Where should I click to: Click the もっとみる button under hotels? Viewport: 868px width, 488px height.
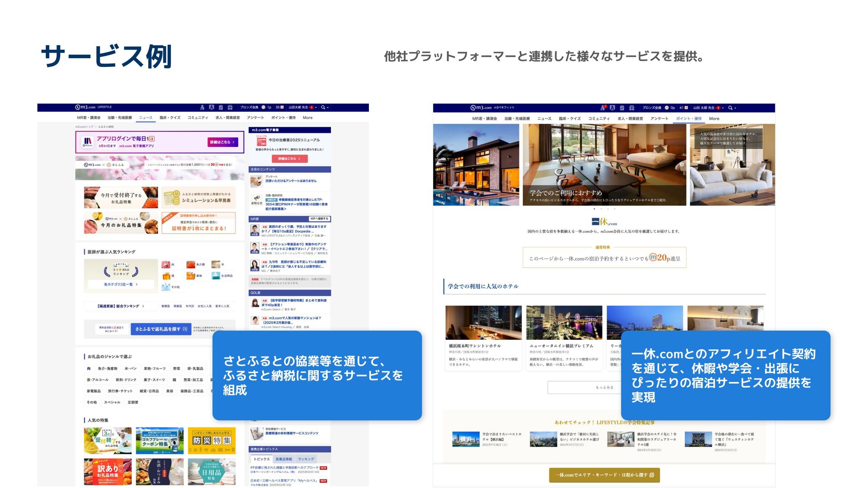604,387
